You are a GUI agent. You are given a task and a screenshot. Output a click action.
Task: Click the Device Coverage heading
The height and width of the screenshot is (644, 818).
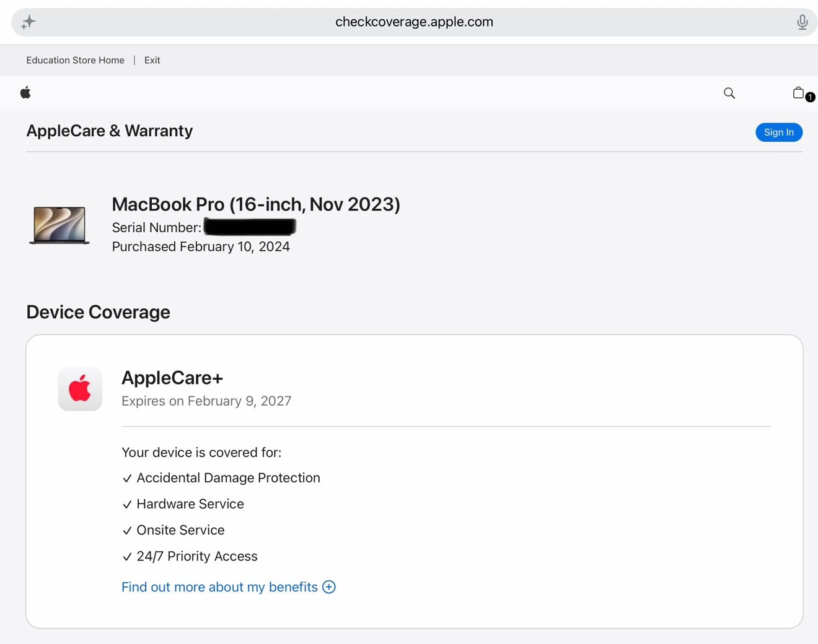pos(98,312)
